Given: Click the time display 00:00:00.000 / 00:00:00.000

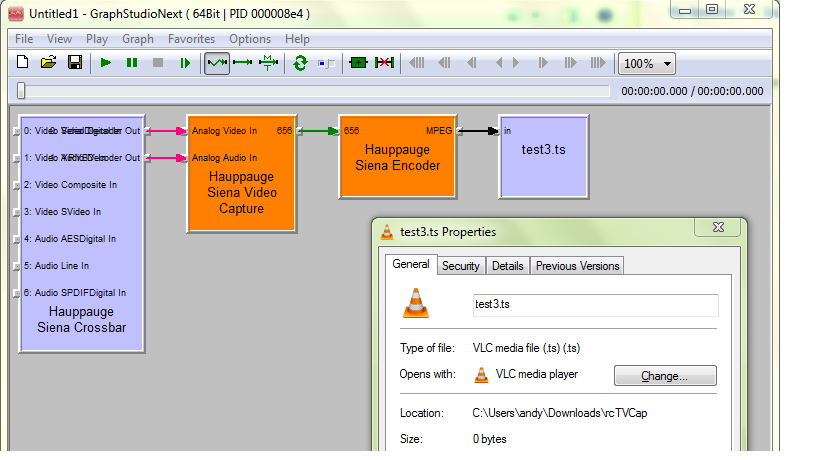Looking at the screenshot, I should (692, 91).
